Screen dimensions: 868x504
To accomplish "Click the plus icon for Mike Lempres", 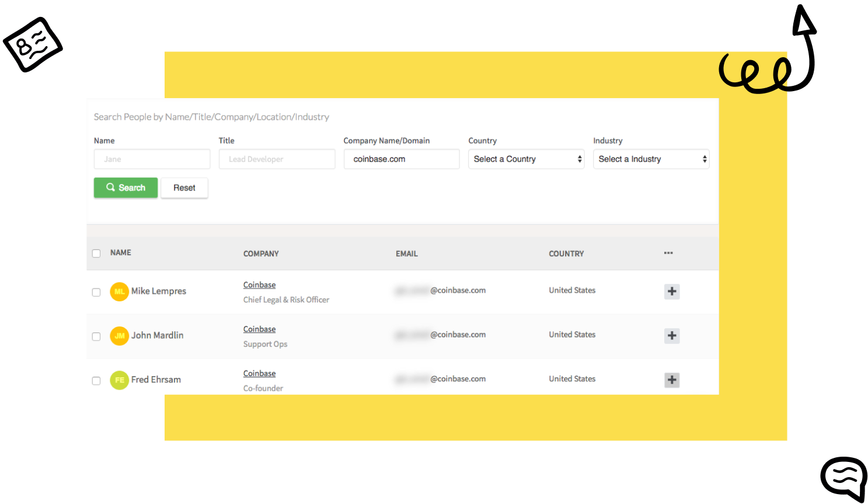I will [672, 291].
